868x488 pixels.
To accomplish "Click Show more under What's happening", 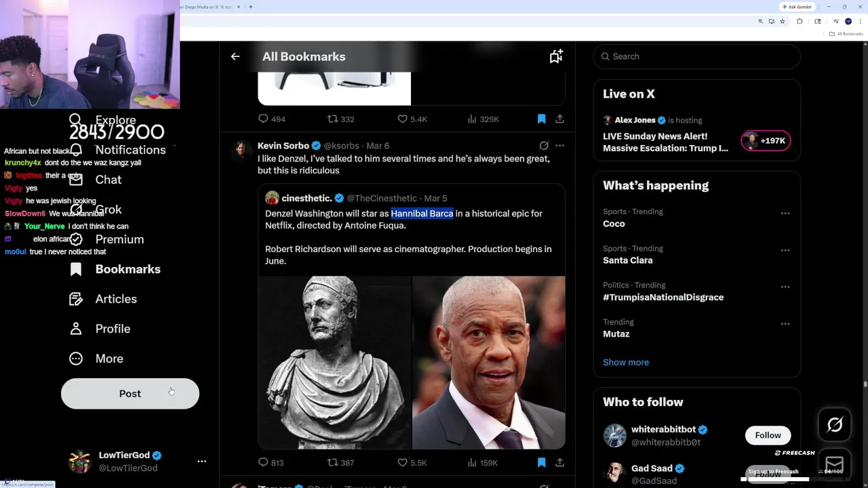I will [x=626, y=362].
